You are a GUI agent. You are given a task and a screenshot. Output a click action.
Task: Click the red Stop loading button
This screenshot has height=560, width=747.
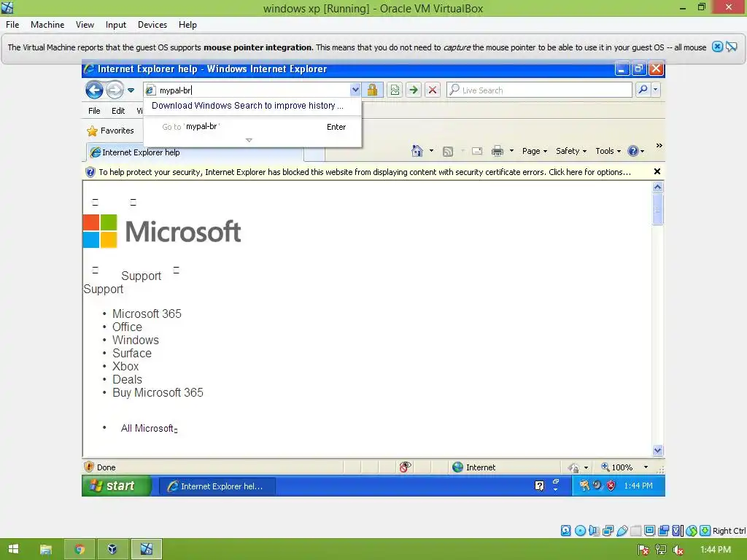coord(432,90)
